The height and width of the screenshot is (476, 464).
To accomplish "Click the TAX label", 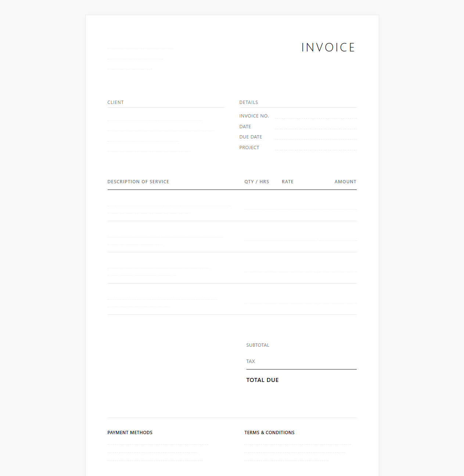I will 251,361.
